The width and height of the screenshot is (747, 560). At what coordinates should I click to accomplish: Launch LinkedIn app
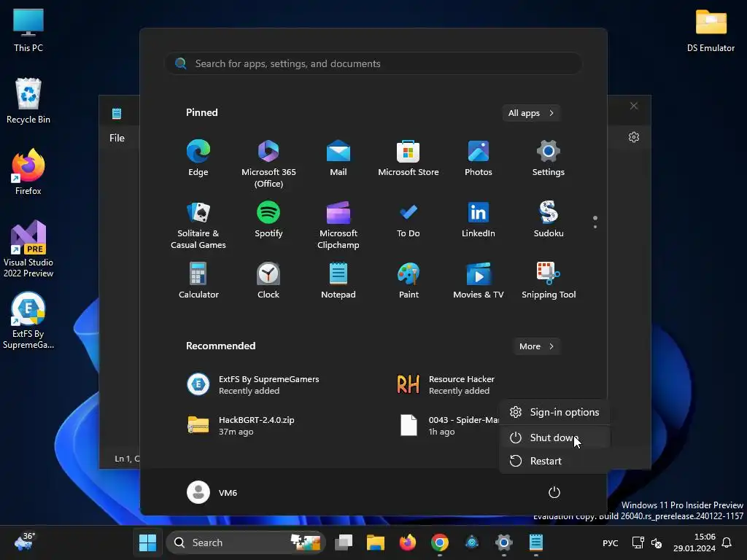(479, 219)
